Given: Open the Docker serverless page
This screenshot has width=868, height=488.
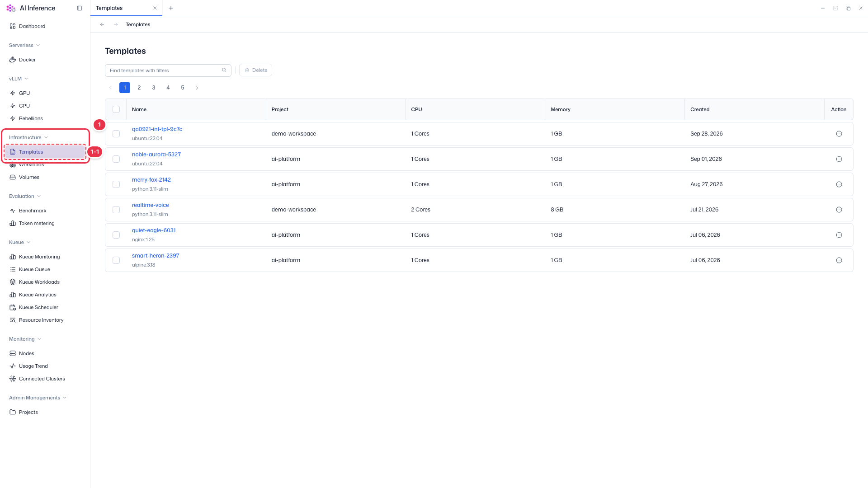Looking at the screenshot, I should tap(27, 60).
